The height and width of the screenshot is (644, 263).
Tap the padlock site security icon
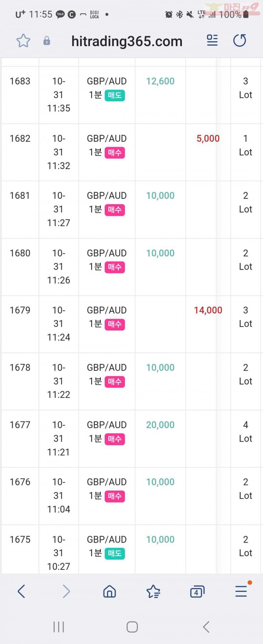46,41
